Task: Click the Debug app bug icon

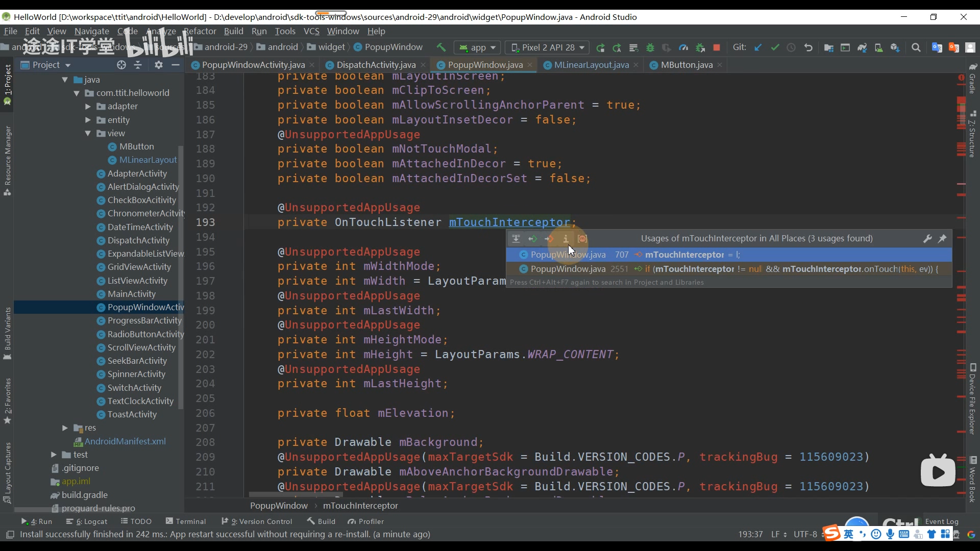Action: coord(650,47)
